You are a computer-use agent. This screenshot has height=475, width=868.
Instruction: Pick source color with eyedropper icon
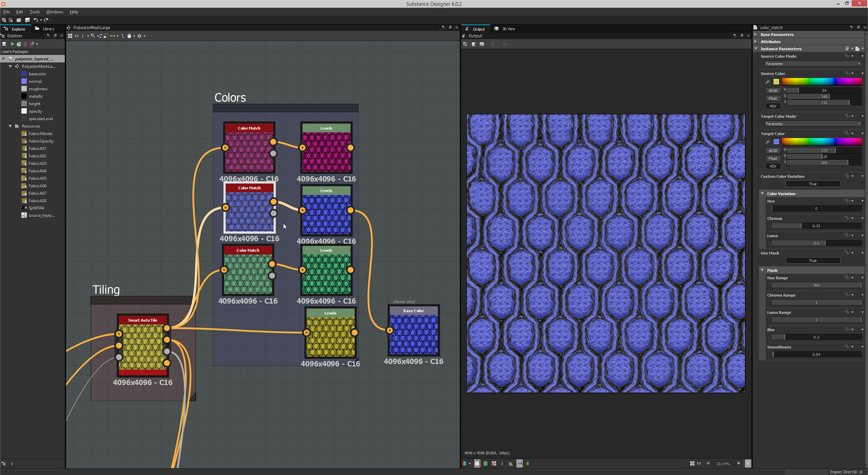click(767, 82)
